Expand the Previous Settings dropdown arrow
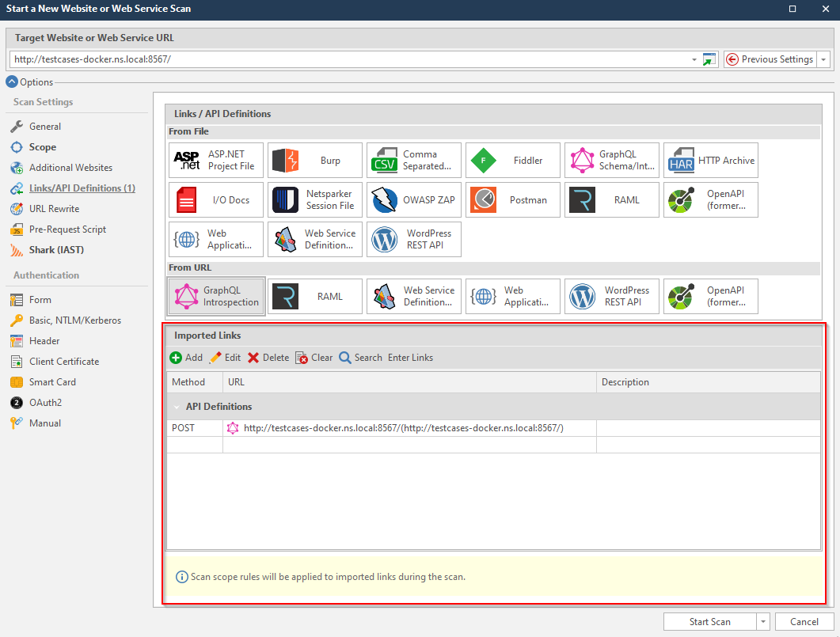Viewport: 840px width, 637px height. click(x=823, y=59)
